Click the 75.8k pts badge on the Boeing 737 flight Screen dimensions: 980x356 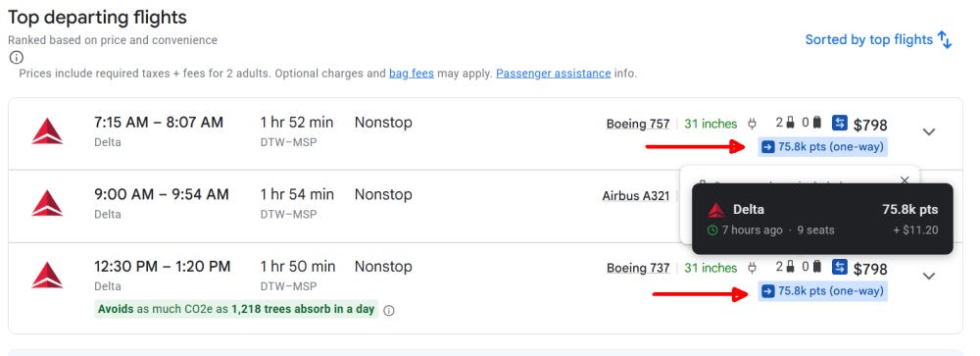822,291
